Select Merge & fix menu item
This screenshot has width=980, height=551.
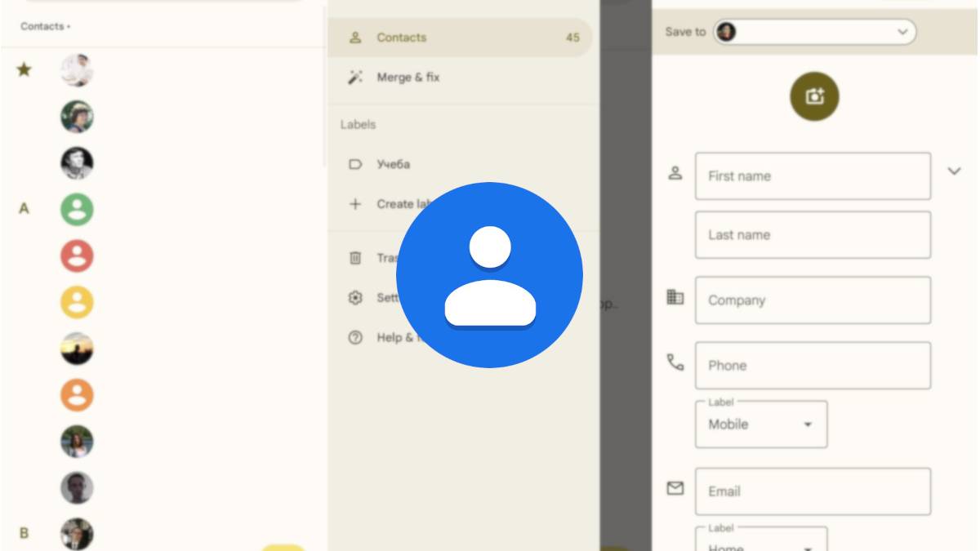(461, 78)
